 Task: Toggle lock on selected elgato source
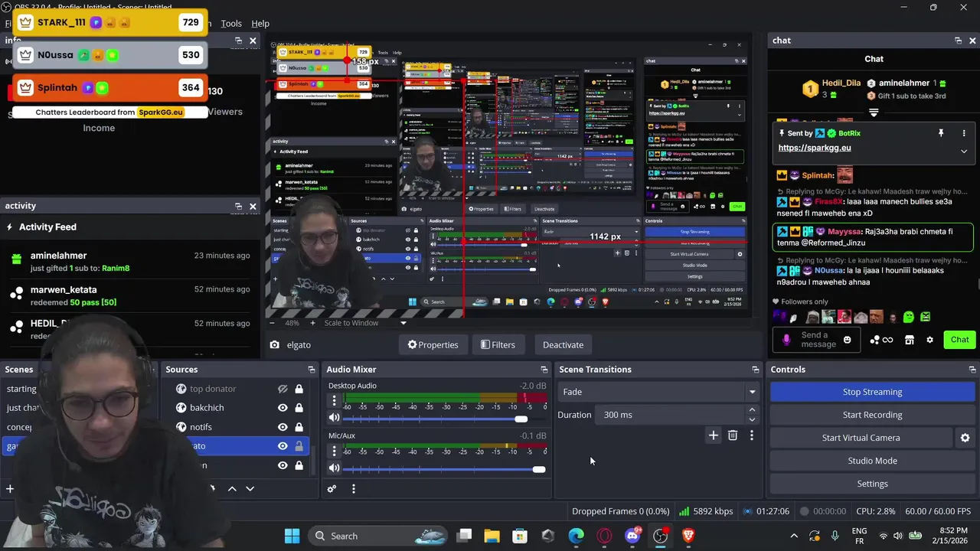tap(299, 446)
